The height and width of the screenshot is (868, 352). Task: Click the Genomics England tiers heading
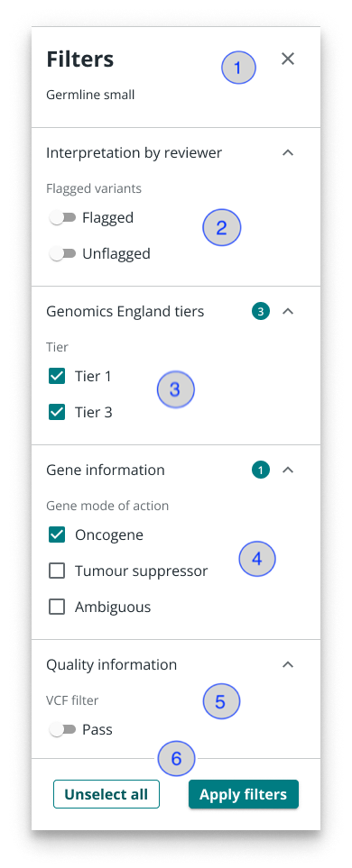(125, 312)
